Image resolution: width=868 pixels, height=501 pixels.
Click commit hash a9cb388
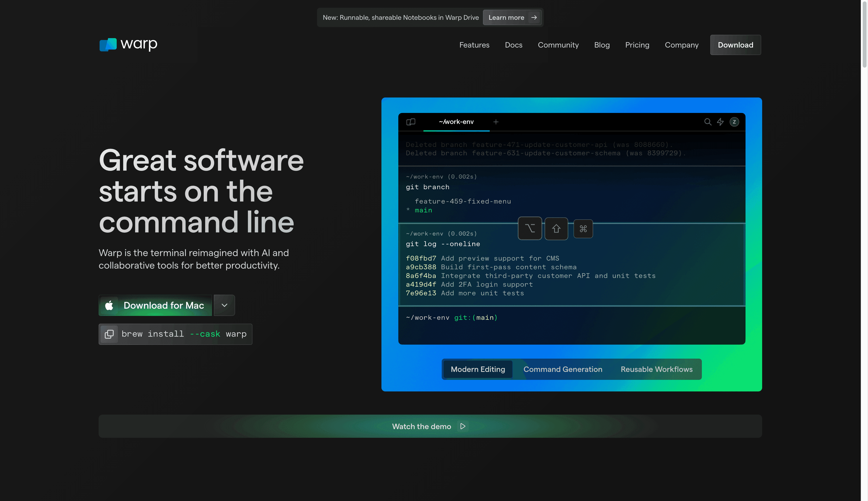421,267
